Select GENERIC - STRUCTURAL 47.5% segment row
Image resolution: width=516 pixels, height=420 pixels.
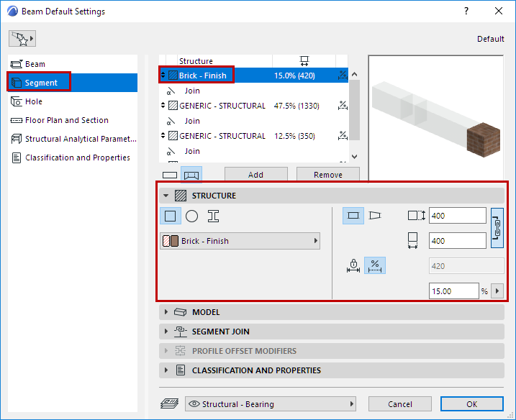point(253,106)
